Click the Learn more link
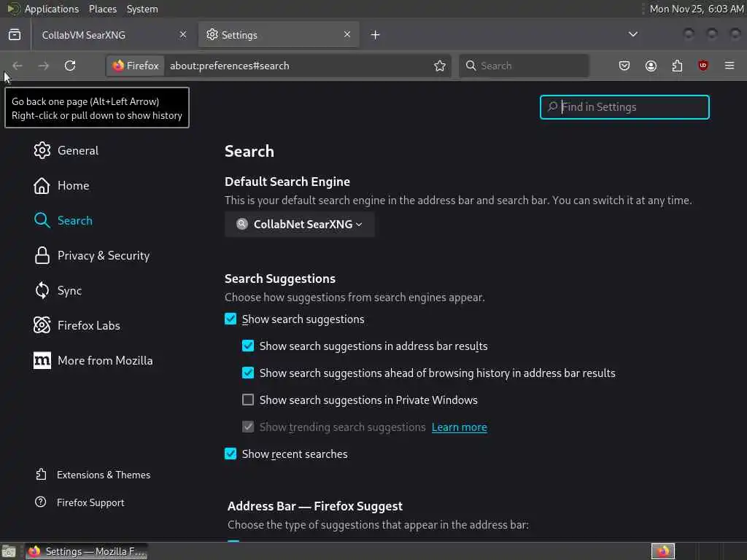This screenshot has height=560, width=747. pos(459,427)
